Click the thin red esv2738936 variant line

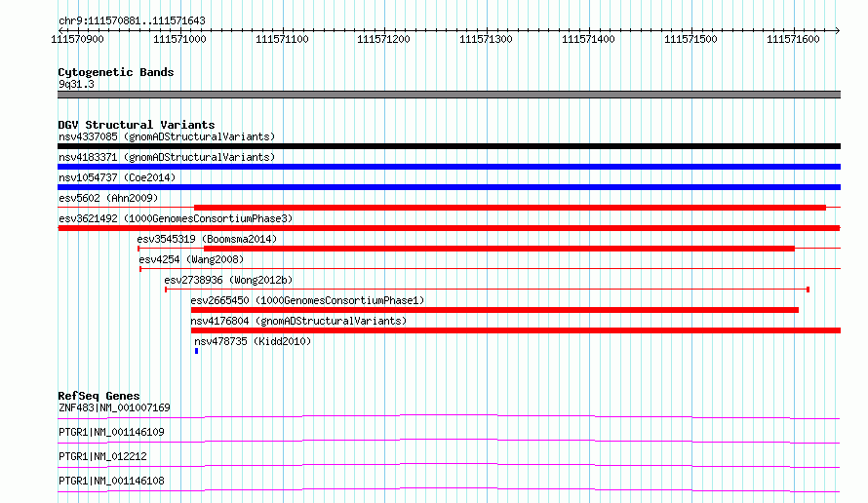pos(487,290)
